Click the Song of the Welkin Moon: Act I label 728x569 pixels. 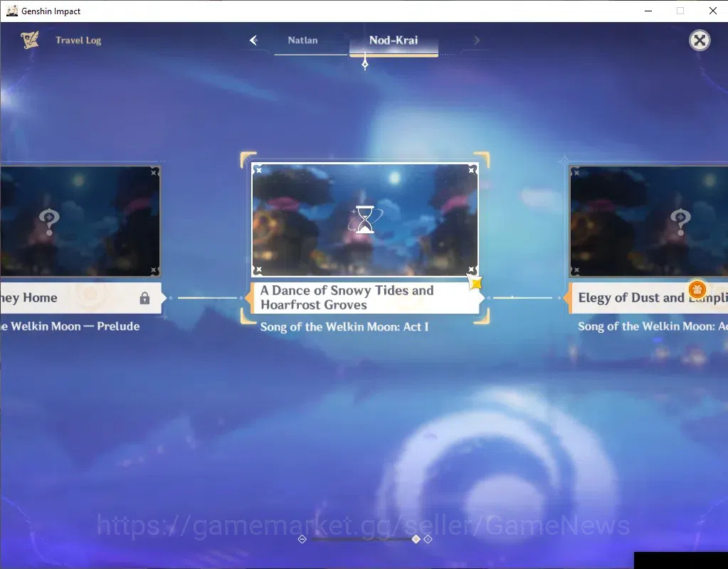[x=344, y=326]
